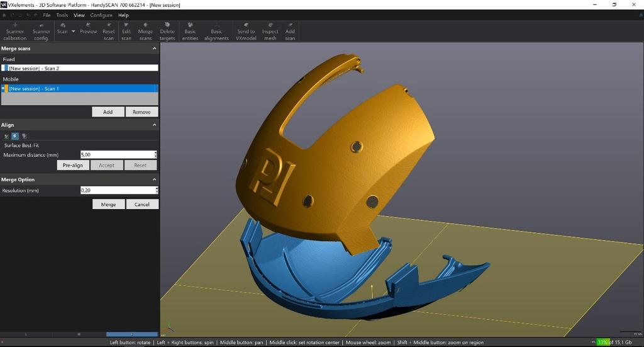Start scanning with the Scan button
644x347 pixels.
(62, 29)
